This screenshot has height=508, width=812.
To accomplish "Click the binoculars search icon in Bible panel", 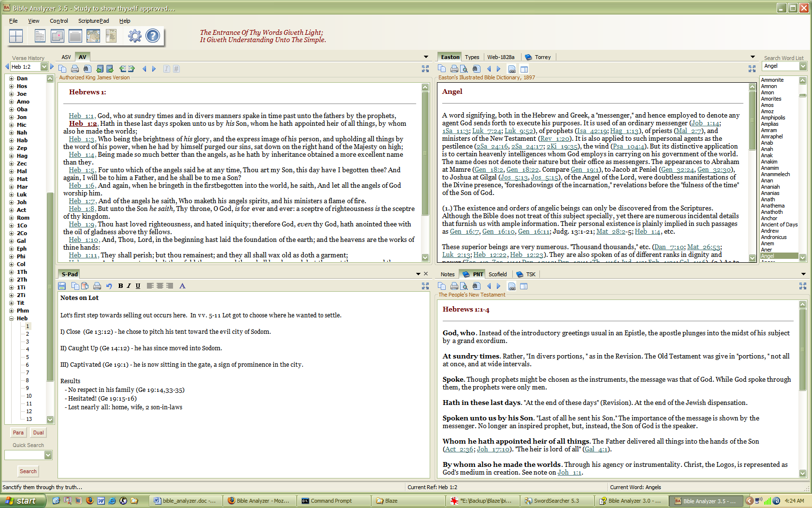I will [x=87, y=69].
